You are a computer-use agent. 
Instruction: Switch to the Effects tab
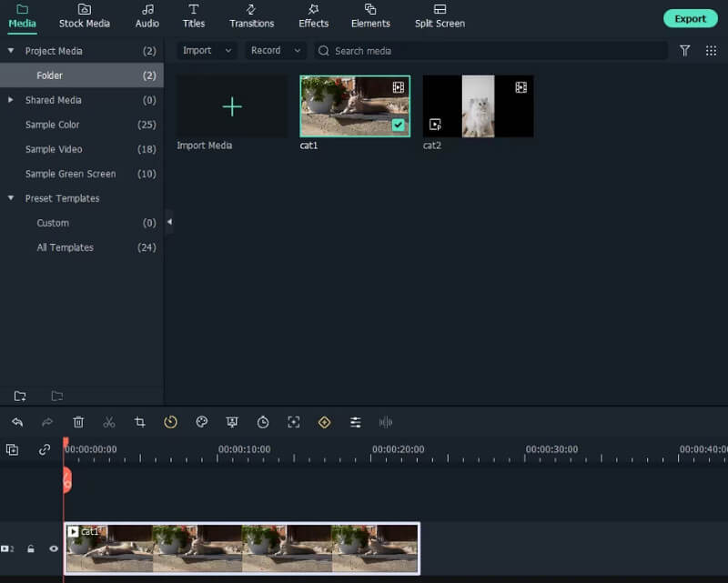click(313, 16)
